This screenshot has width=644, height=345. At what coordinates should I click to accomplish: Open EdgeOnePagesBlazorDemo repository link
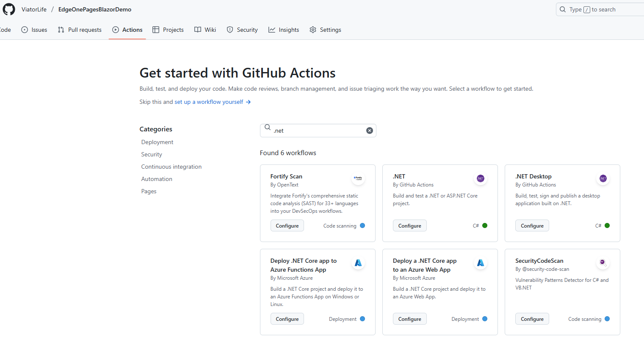[x=95, y=9]
